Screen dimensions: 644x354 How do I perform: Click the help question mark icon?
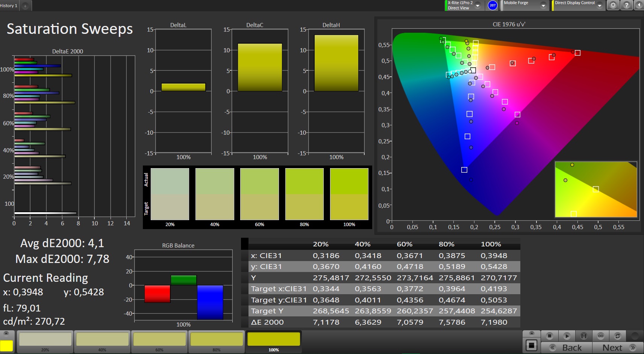pyautogui.click(x=626, y=5)
